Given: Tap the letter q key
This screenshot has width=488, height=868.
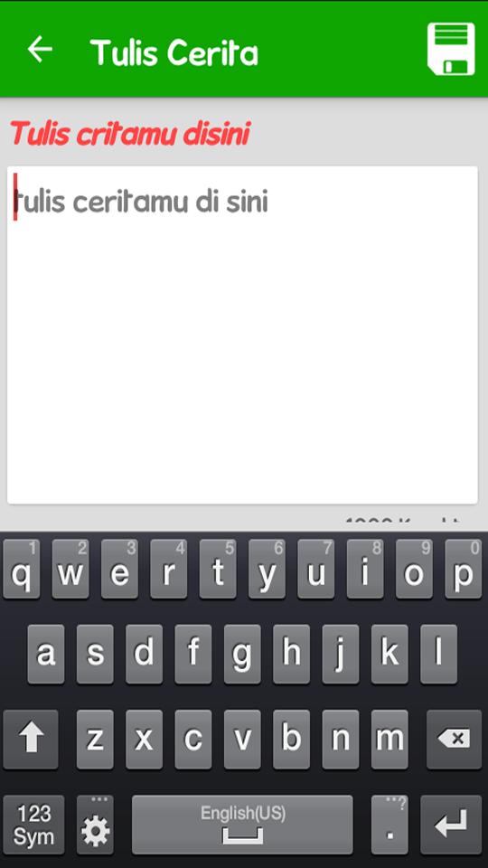Looking at the screenshot, I should tap(22, 569).
